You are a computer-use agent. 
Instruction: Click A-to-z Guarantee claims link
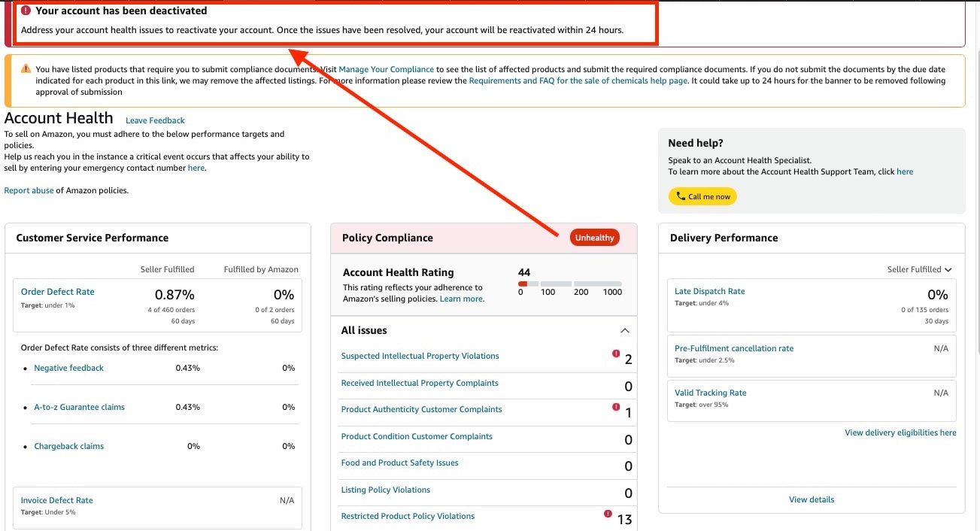(x=79, y=407)
